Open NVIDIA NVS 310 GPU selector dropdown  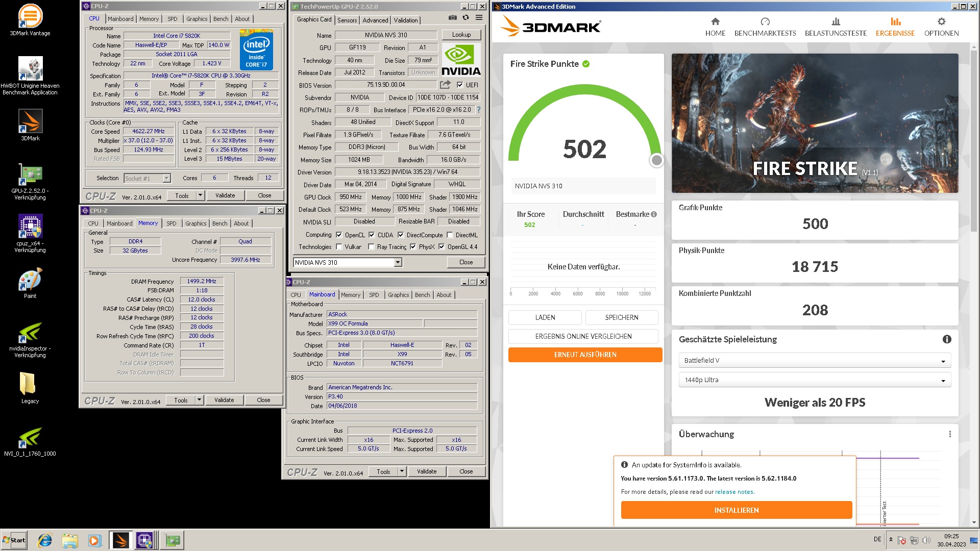click(398, 262)
